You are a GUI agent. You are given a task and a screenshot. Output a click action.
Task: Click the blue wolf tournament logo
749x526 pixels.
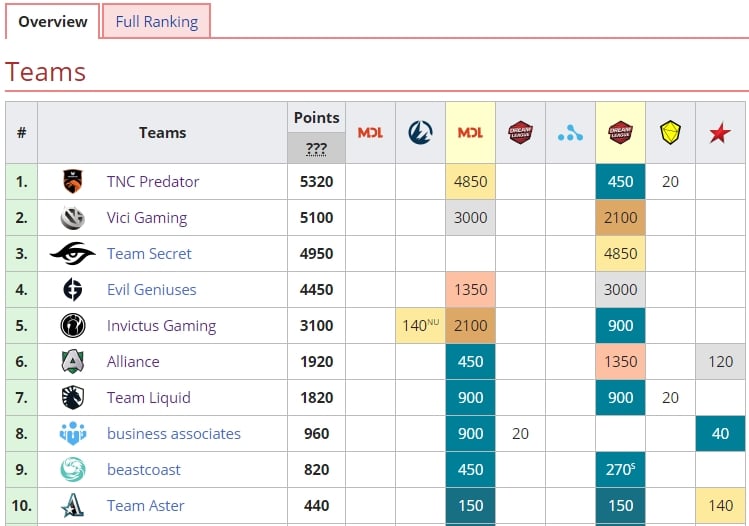pos(420,132)
